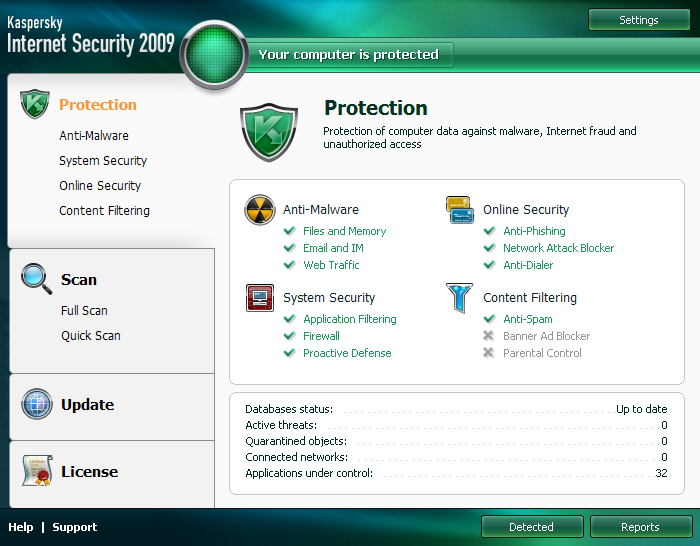Image resolution: width=700 pixels, height=546 pixels.
Task: Open the Protection section in sidebar
Action: [98, 104]
